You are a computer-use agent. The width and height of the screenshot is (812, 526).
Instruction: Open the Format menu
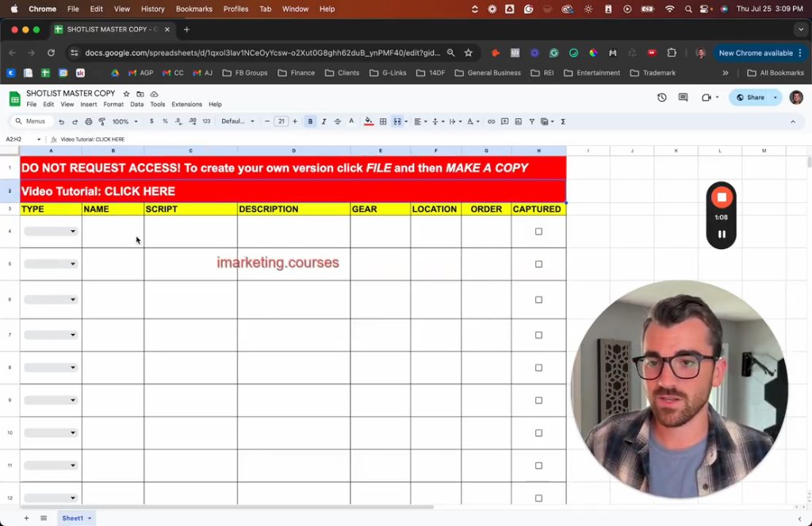[x=113, y=104]
